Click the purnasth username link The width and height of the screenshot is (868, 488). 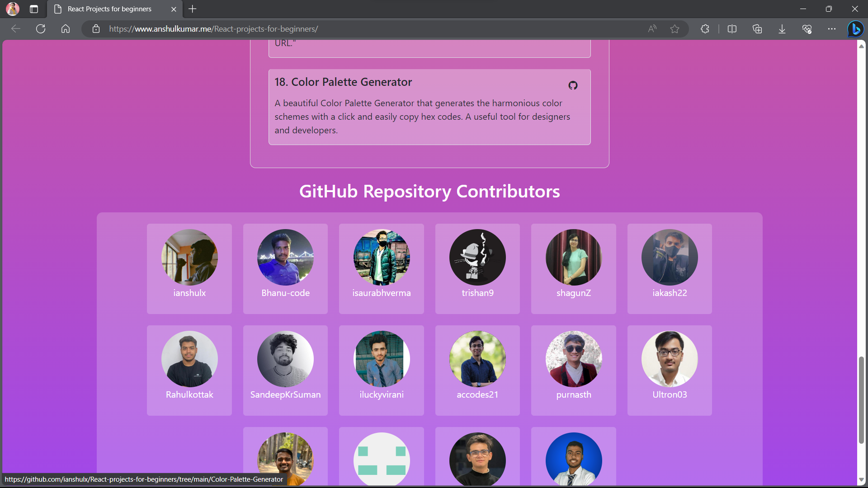574,395
